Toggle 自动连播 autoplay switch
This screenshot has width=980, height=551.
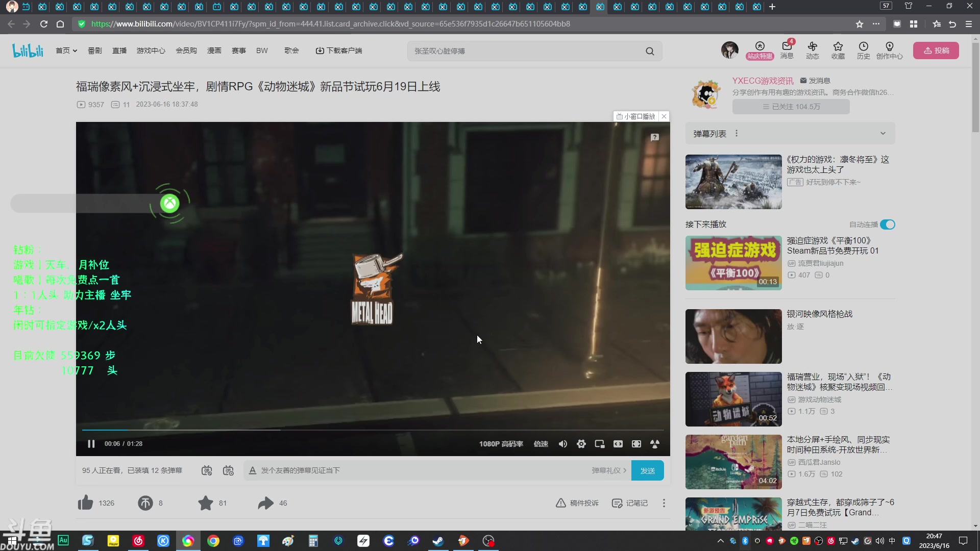(x=887, y=224)
